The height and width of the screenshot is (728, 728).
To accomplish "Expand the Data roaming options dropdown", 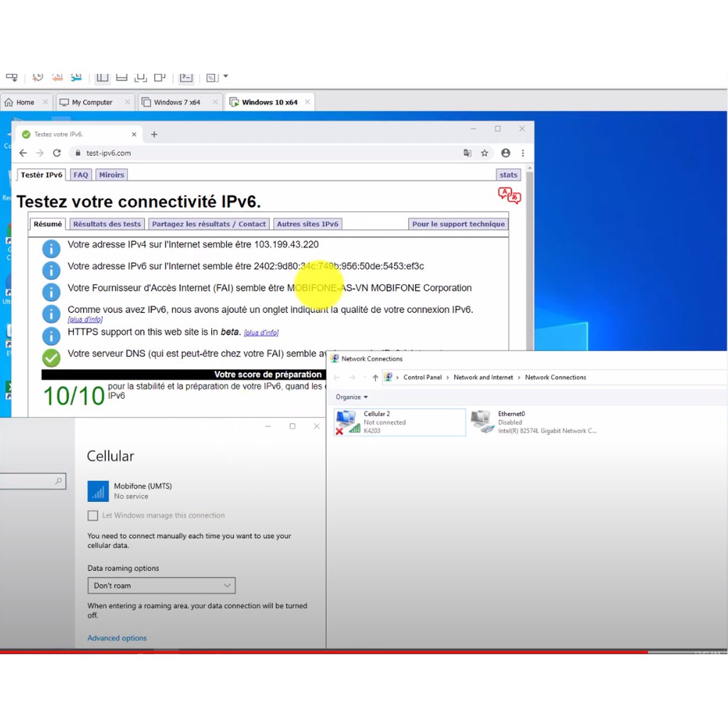I will tap(161, 586).
